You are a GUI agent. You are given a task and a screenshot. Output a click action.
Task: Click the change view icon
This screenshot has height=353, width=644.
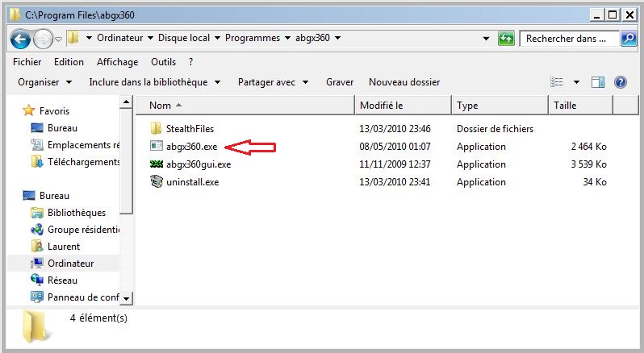click(x=557, y=82)
